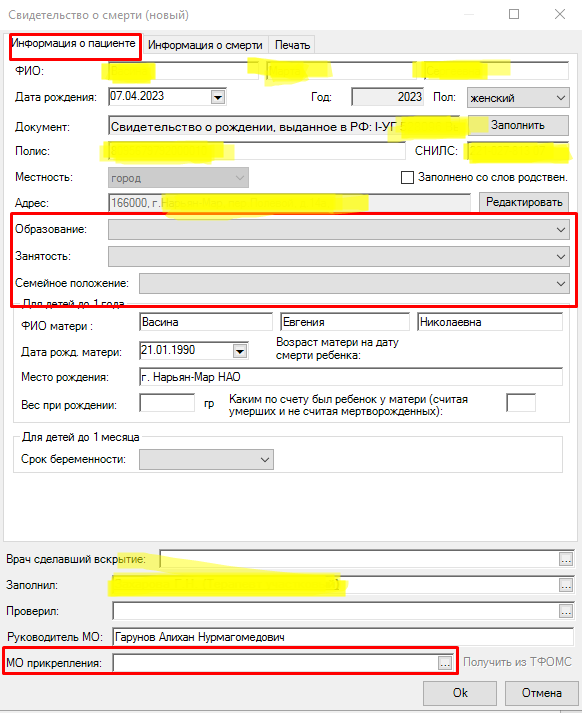Toggle Заполнено со слов родствен. checkbox
Screen dimensions: 582x713
(407, 177)
